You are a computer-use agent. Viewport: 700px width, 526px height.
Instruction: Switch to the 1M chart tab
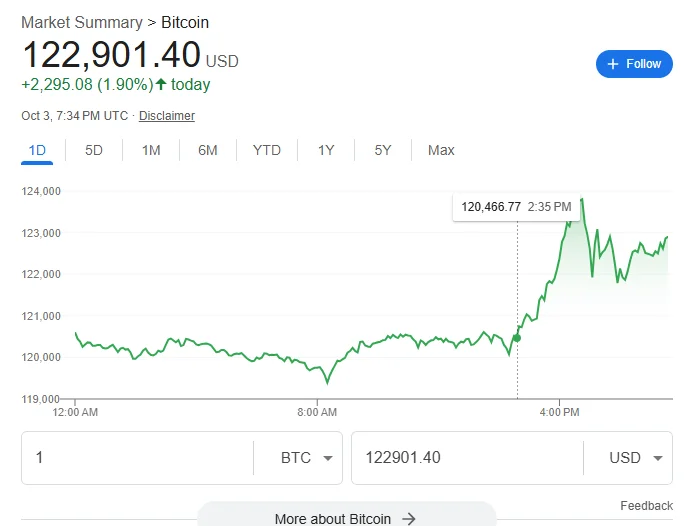click(151, 150)
